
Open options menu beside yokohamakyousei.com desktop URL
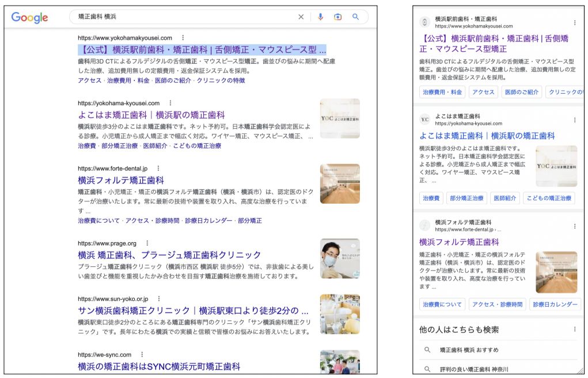pos(183,38)
